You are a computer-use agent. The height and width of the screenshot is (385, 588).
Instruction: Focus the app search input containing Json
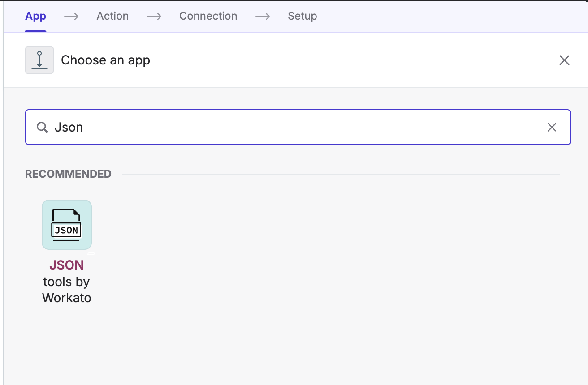298,127
